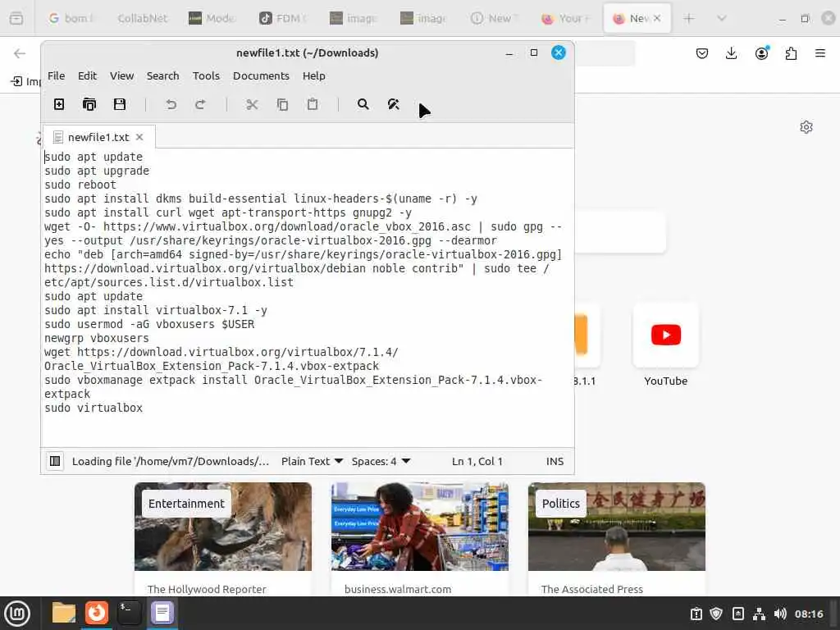Create a new document in text editor toolbar

pos(59,104)
